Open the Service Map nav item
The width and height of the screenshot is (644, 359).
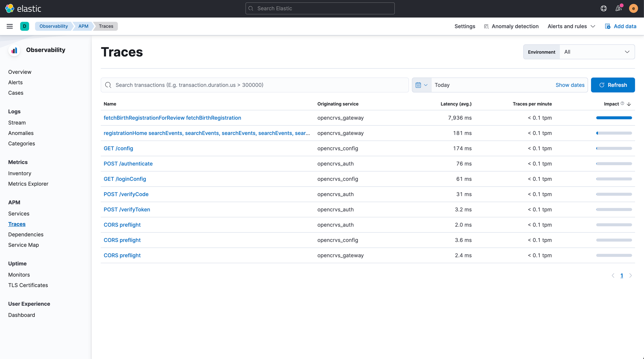[x=23, y=245]
